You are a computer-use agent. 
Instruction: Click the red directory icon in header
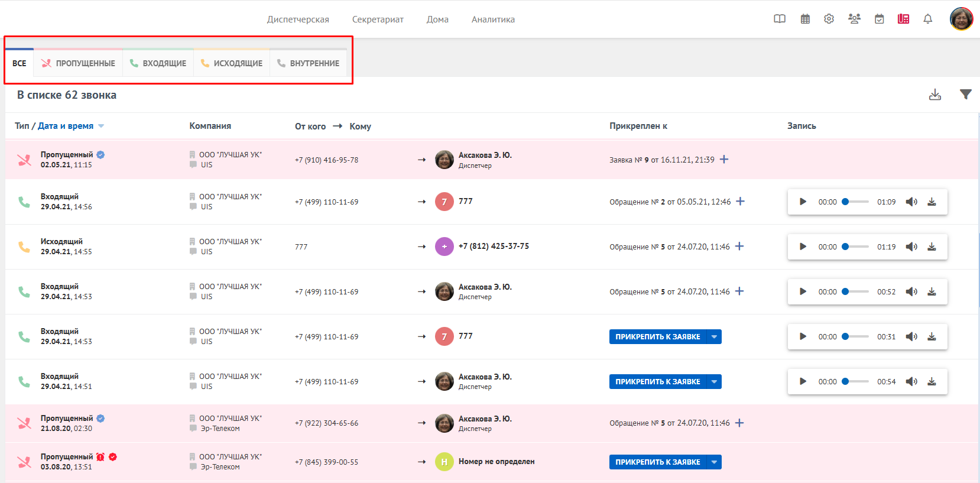[903, 19]
